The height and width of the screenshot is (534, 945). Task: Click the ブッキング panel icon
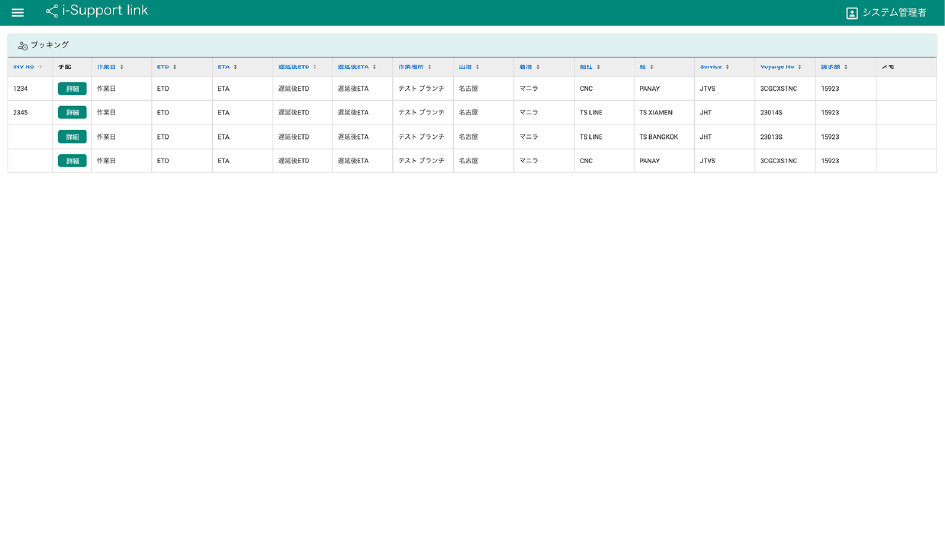pos(23,45)
